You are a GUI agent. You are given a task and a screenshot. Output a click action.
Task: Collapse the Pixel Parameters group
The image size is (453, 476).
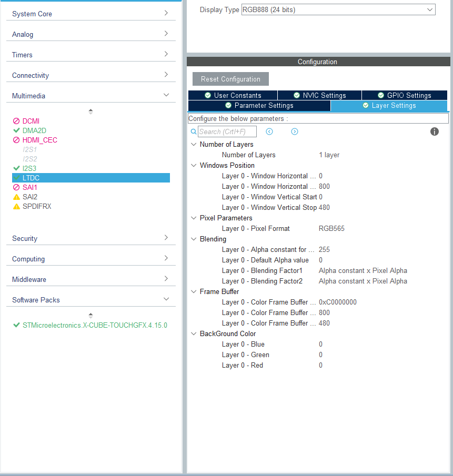(x=194, y=218)
